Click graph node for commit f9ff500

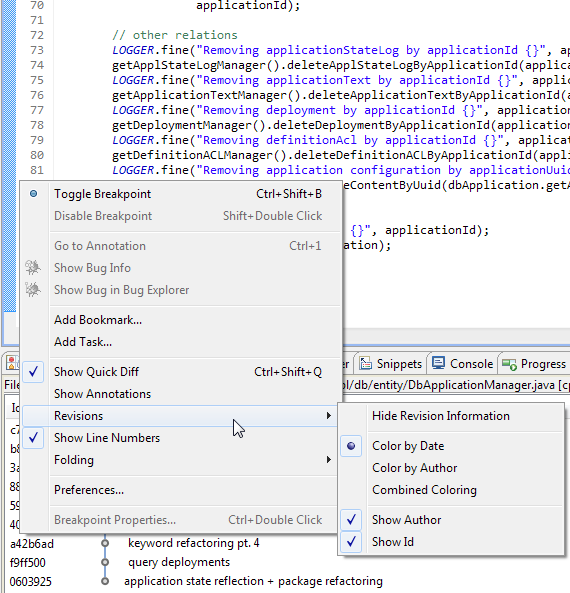point(105,562)
